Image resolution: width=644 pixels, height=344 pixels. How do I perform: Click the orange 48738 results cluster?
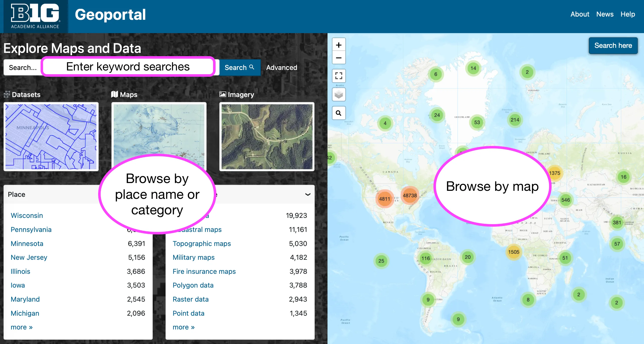[x=410, y=196]
